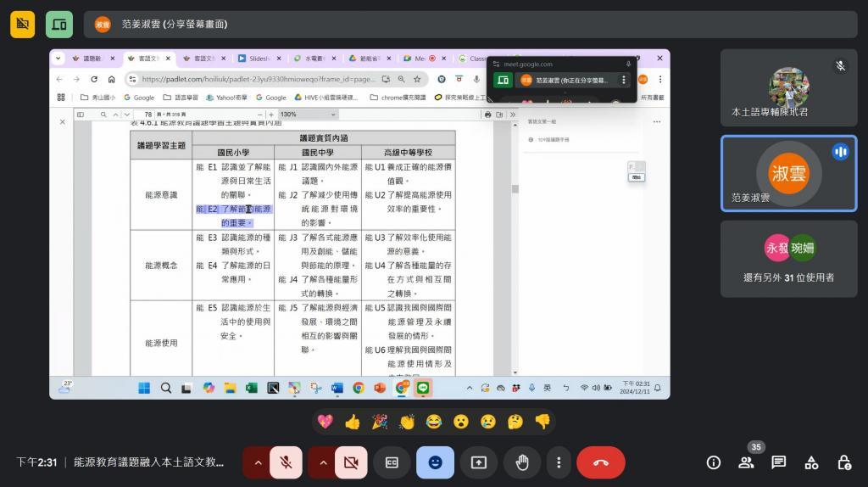Click the green devices icon at top left
Viewport: 868px width, 487px height.
pos(59,25)
